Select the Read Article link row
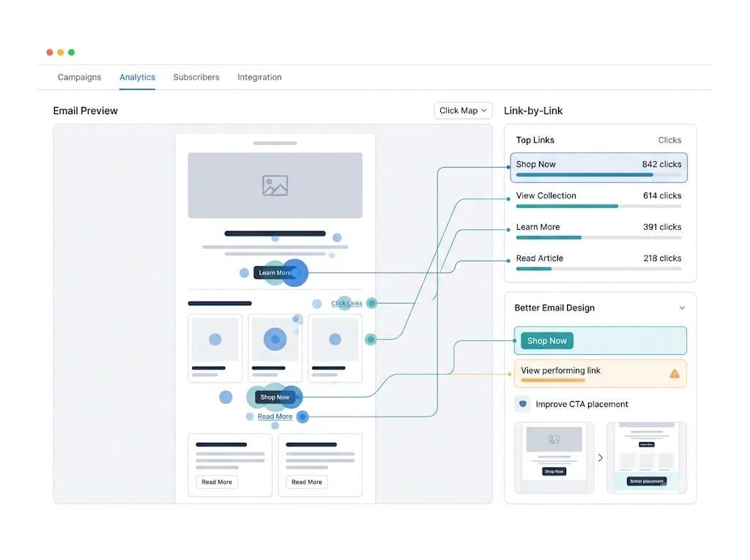The width and height of the screenshot is (750, 560). click(598, 261)
